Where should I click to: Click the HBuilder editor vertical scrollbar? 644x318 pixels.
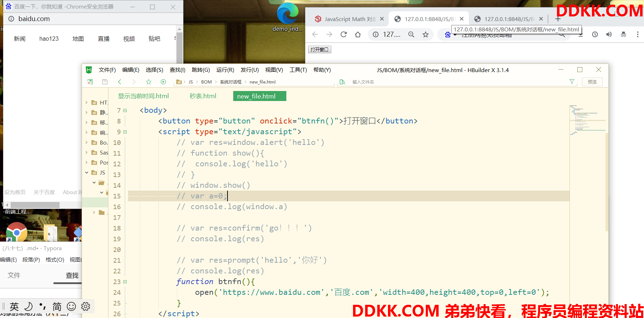607,182
